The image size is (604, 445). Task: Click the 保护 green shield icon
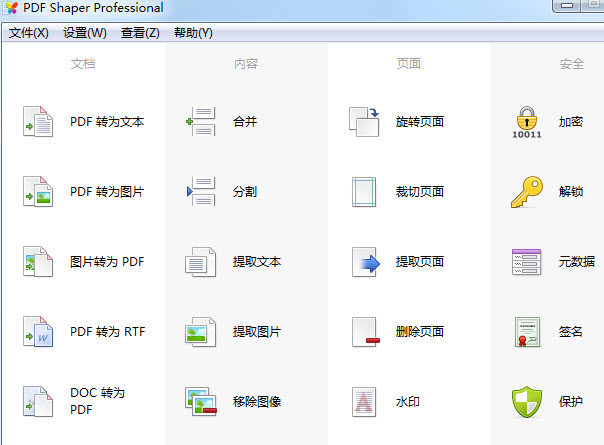[527, 402]
